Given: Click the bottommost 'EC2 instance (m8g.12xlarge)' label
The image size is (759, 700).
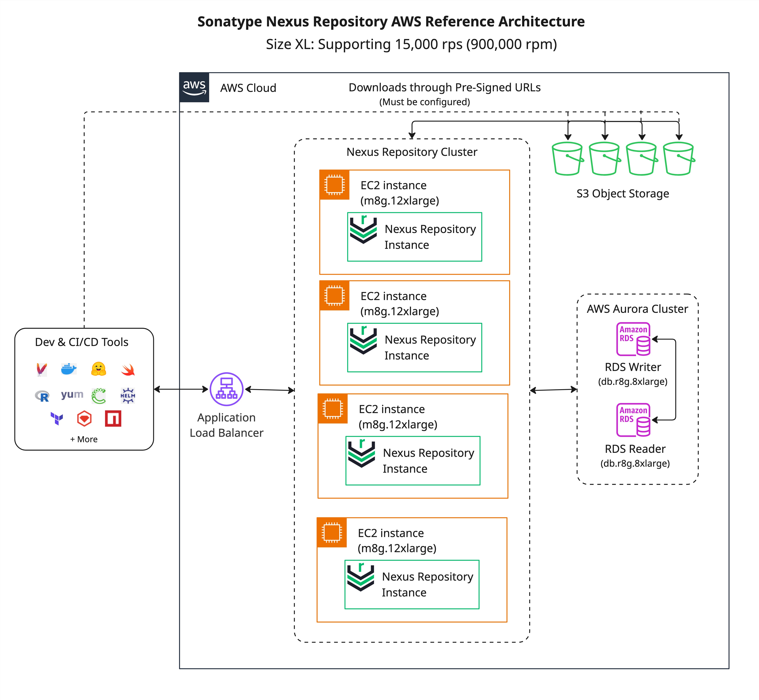Looking at the screenshot, I should coord(397,540).
